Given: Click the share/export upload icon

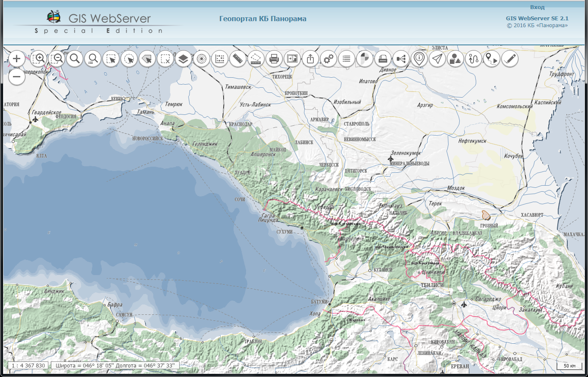Looking at the screenshot, I should pyautogui.click(x=310, y=59).
